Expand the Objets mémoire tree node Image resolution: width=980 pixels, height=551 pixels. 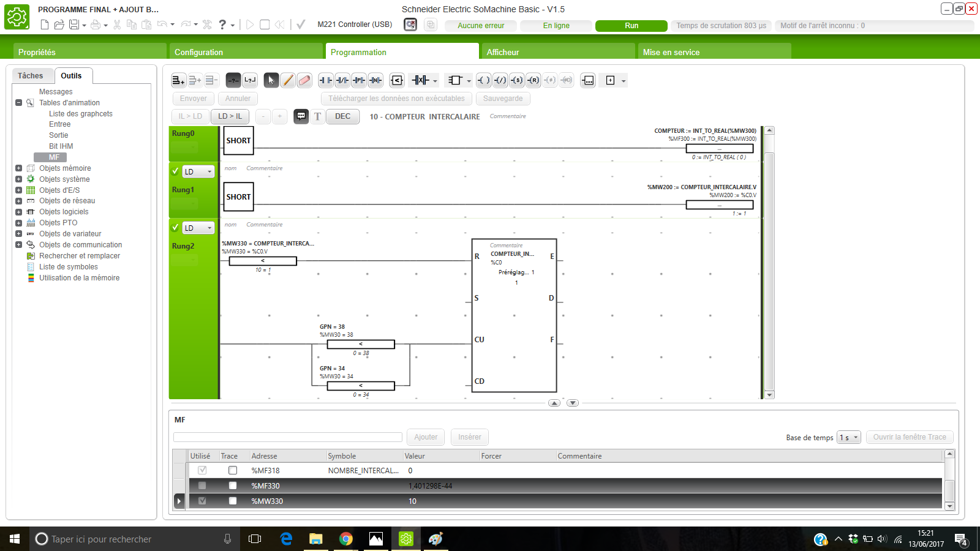coord(18,168)
